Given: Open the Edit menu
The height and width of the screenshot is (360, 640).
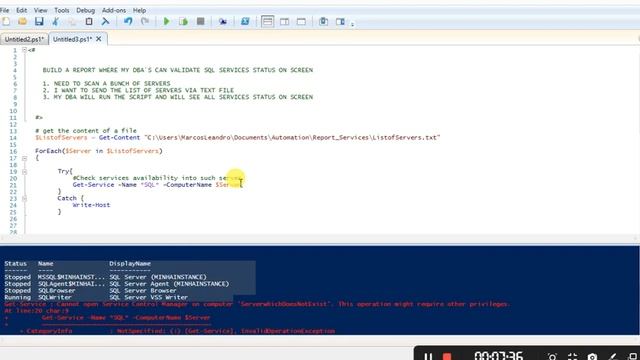Looking at the screenshot, I should tap(22, 10).
